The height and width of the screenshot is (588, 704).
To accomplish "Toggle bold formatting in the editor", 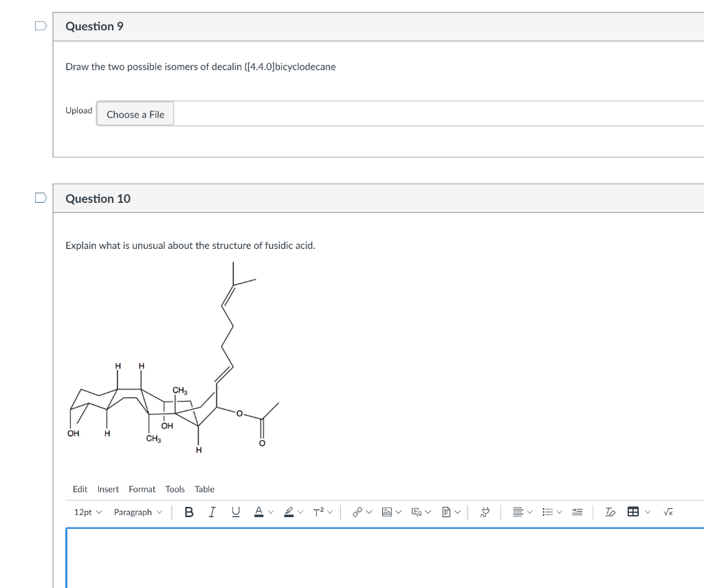I will 189,511.
